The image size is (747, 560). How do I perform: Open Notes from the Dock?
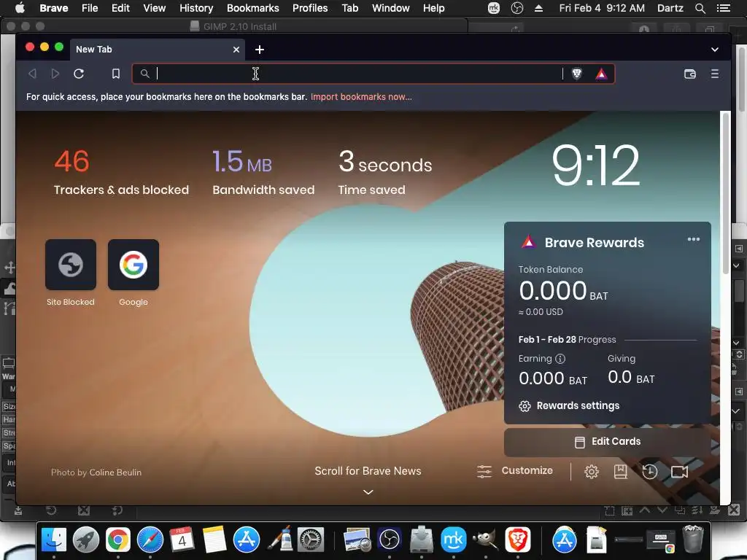click(214, 540)
